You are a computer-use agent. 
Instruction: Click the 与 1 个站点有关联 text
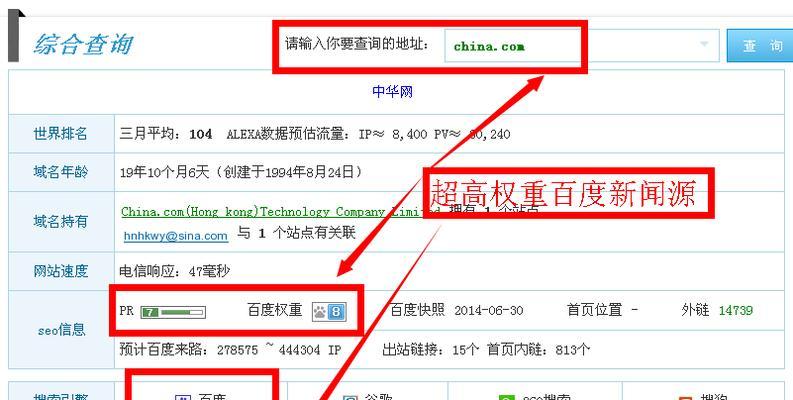296,233
